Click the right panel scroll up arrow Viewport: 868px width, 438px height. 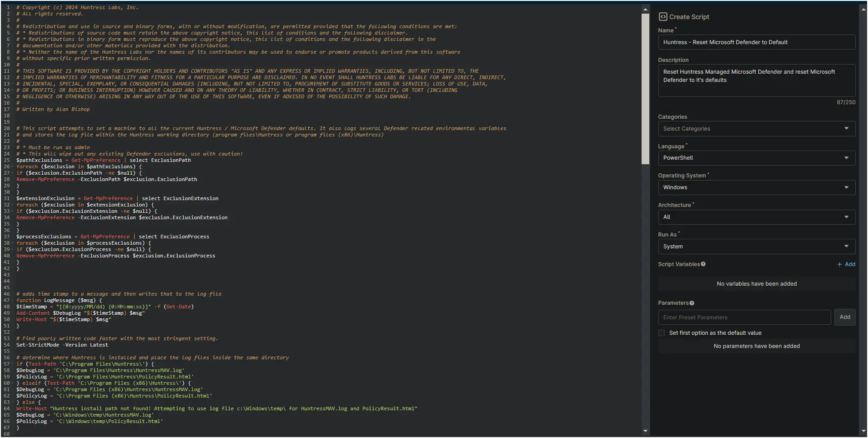click(863, 10)
